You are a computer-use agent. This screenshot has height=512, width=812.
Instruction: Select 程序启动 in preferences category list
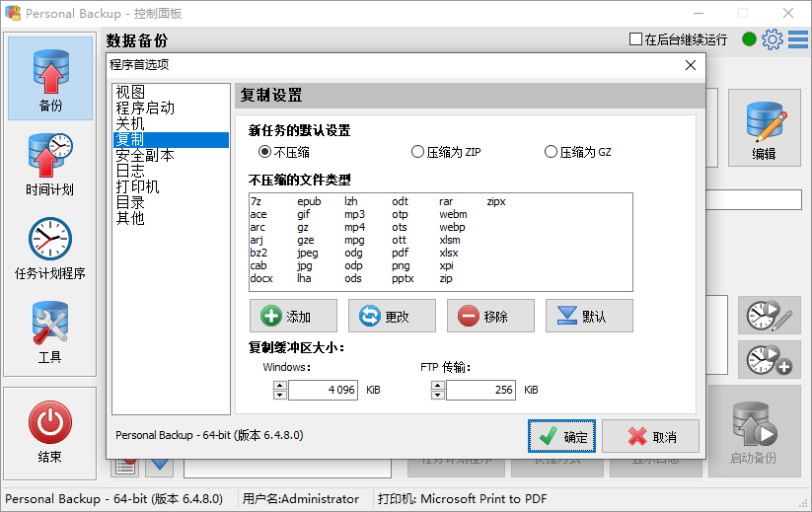pos(171,109)
